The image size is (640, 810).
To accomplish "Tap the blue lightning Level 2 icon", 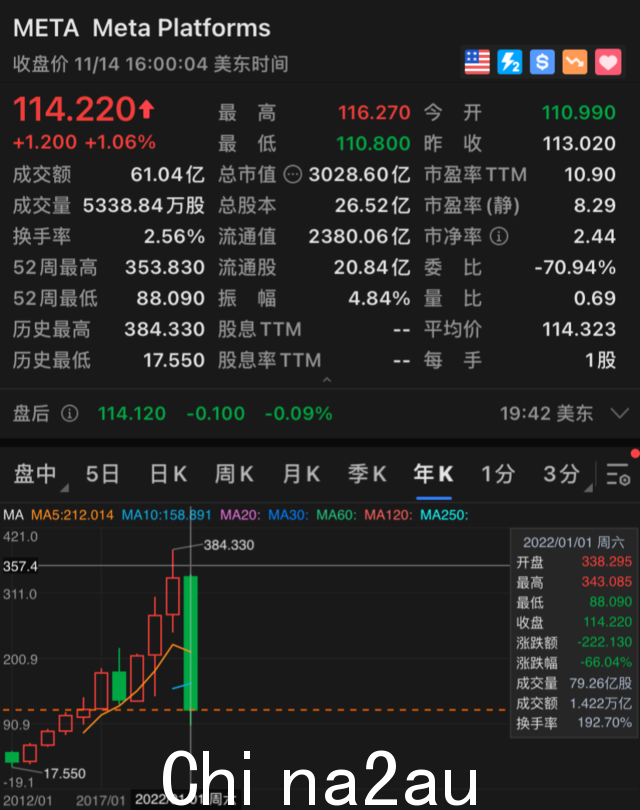I will click(x=509, y=63).
